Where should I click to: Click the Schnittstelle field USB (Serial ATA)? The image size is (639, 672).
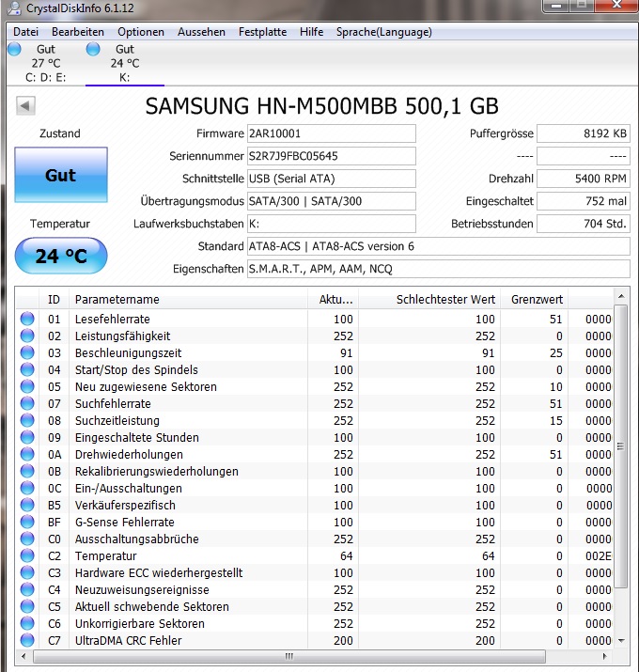point(332,179)
